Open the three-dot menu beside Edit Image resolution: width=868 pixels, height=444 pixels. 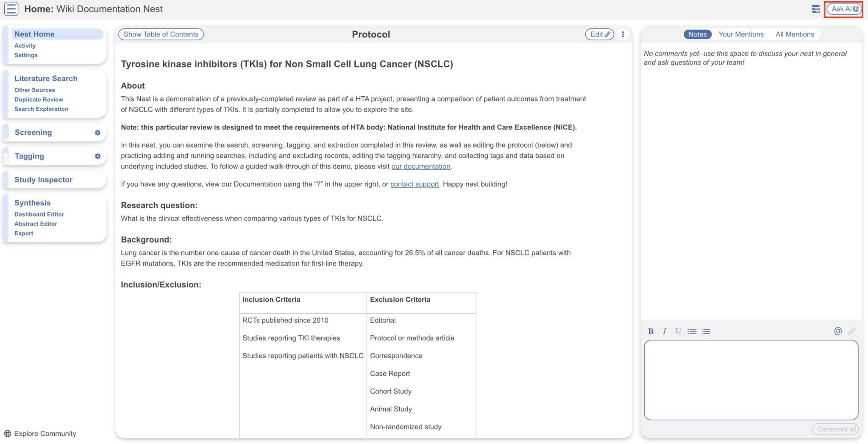623,34
